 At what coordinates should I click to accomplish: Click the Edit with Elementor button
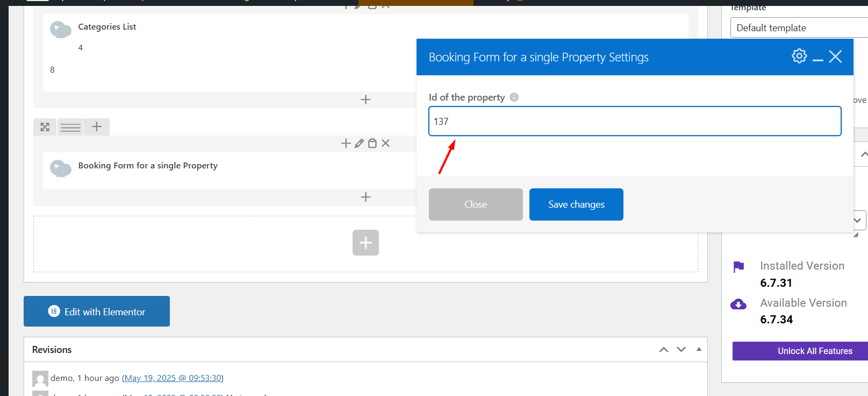point(97,312)
